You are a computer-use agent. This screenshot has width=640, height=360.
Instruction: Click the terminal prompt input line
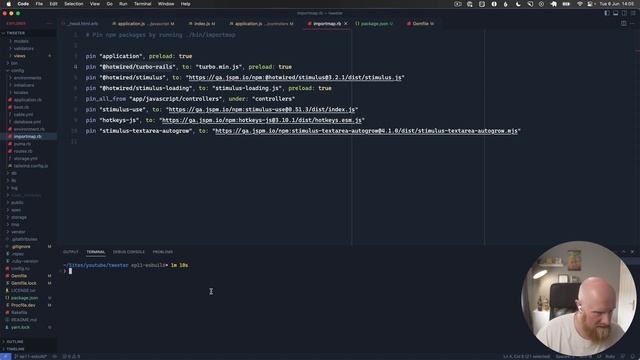click(x=70, y=271)
